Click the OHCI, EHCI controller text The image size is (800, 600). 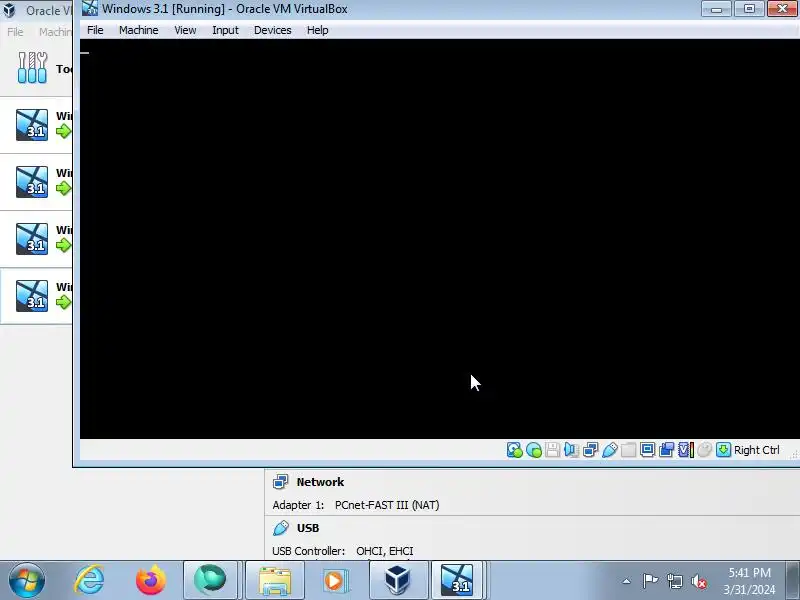385,551
